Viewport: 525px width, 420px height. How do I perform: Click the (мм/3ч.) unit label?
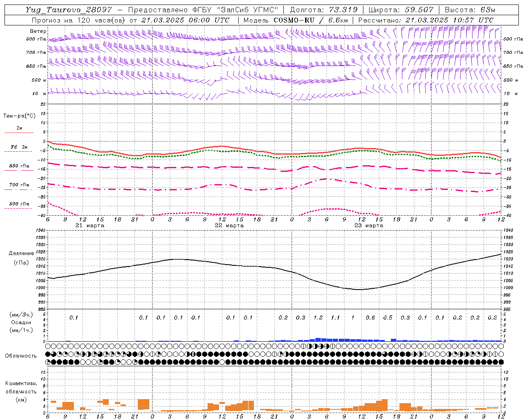tap(21, 315)
